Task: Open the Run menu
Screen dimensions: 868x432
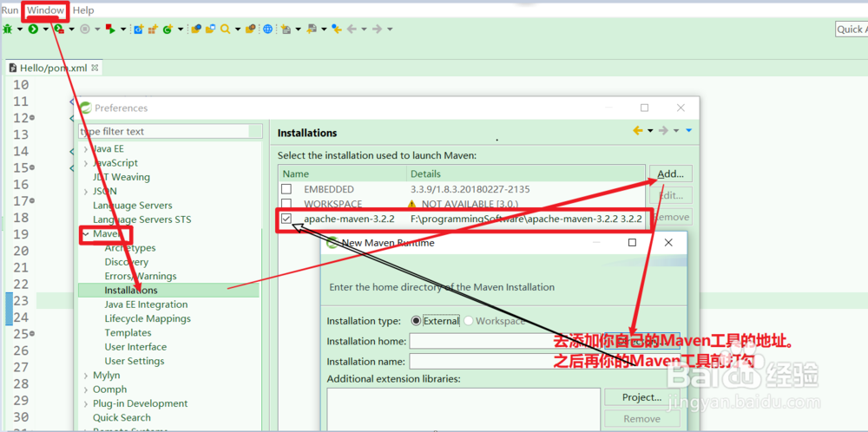Action: (10, 10)
